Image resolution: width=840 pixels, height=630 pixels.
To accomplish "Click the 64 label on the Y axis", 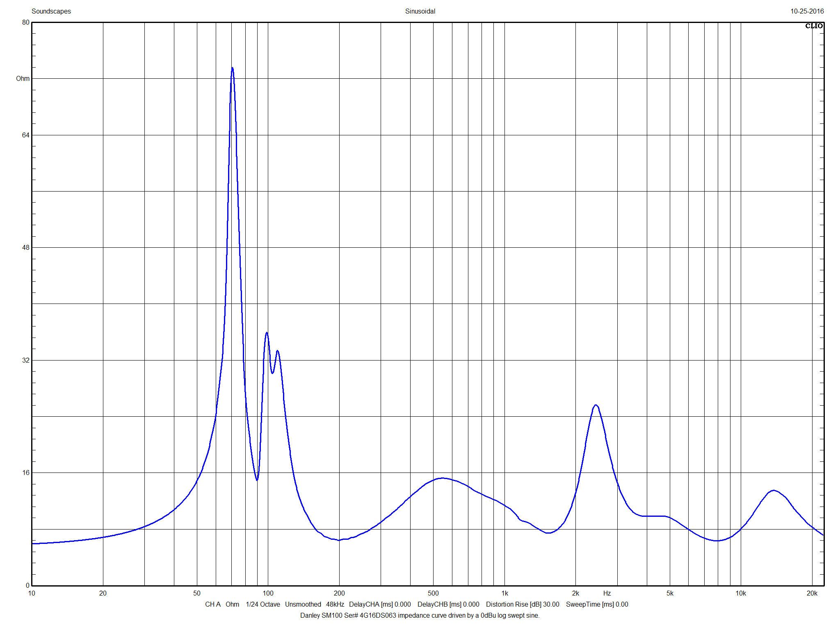I will pos(26,135).
